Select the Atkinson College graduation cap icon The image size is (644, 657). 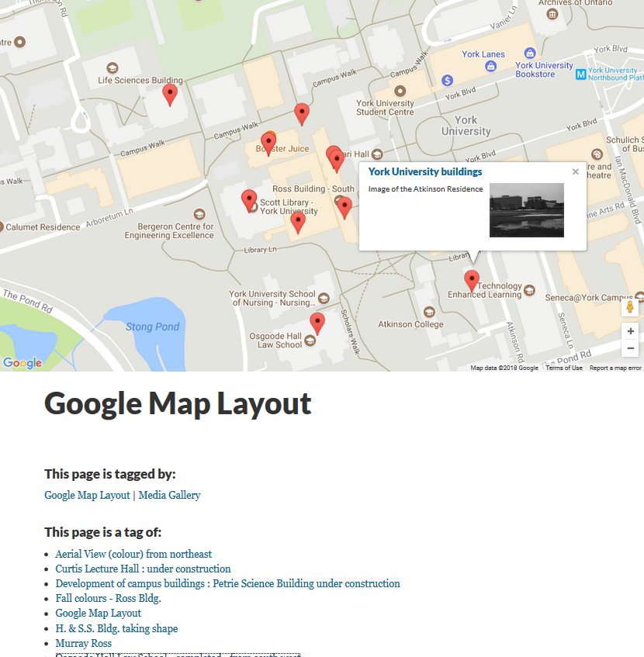(429, 312)
